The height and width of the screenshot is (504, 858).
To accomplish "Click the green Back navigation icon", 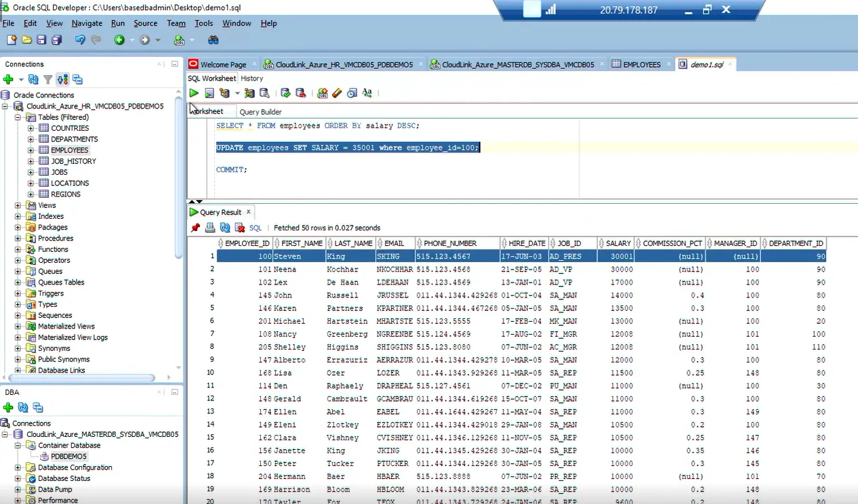I will [119, 40].
